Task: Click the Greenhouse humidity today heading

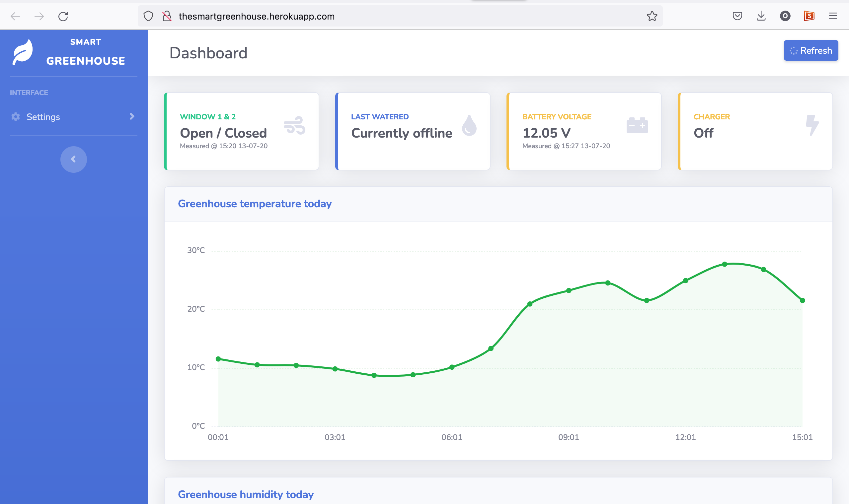Action: (x=246, y=494)
